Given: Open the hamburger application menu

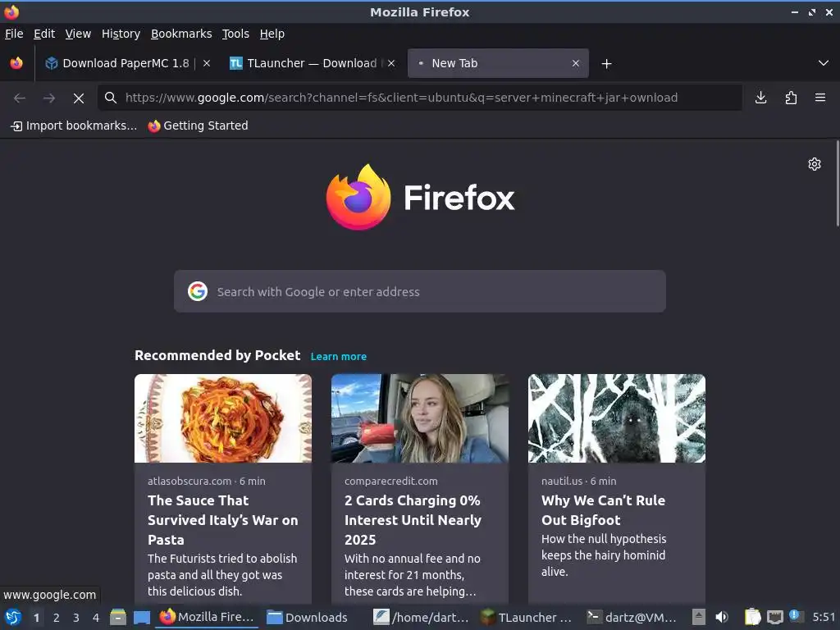Looking at the screenshot, I should click(820, 98).
